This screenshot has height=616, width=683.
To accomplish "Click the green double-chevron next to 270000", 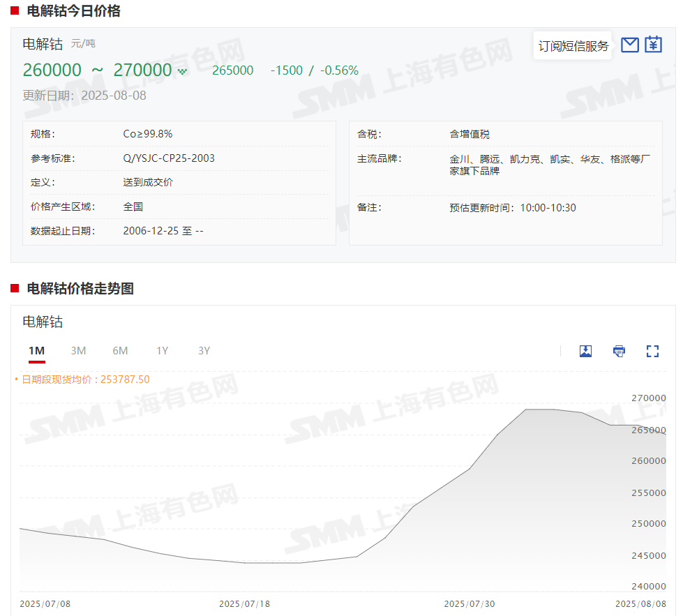I will (x=182, y=71).
